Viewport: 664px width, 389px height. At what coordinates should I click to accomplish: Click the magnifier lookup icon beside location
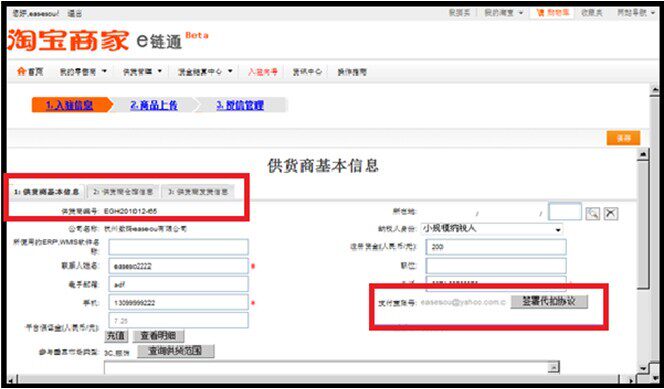pos(592,214)
